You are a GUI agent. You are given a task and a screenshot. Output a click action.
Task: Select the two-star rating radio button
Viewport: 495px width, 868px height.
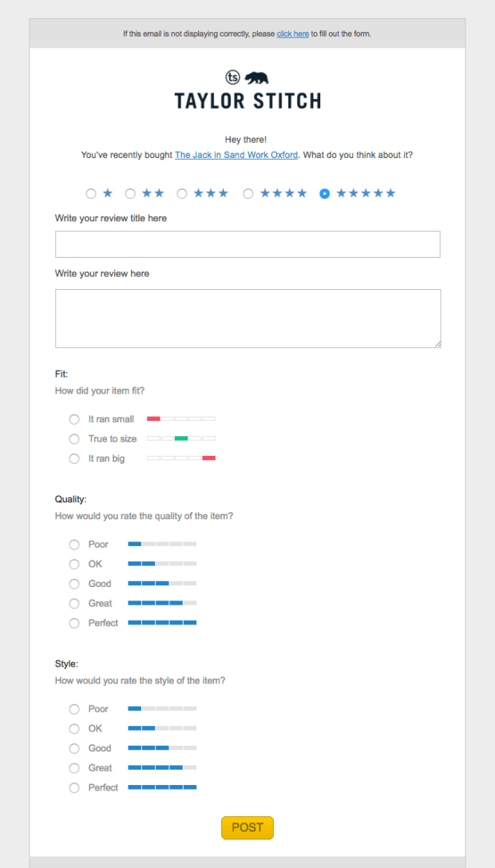(x=130, y=194)
